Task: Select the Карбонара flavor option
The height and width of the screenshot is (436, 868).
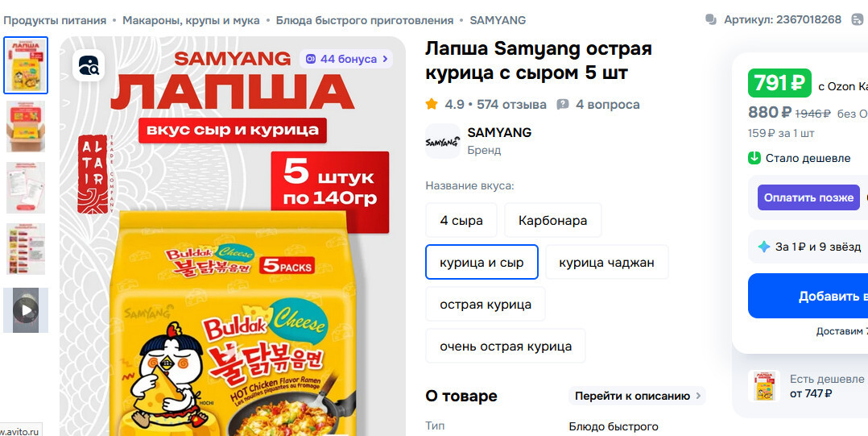Action: coord(552,221)
